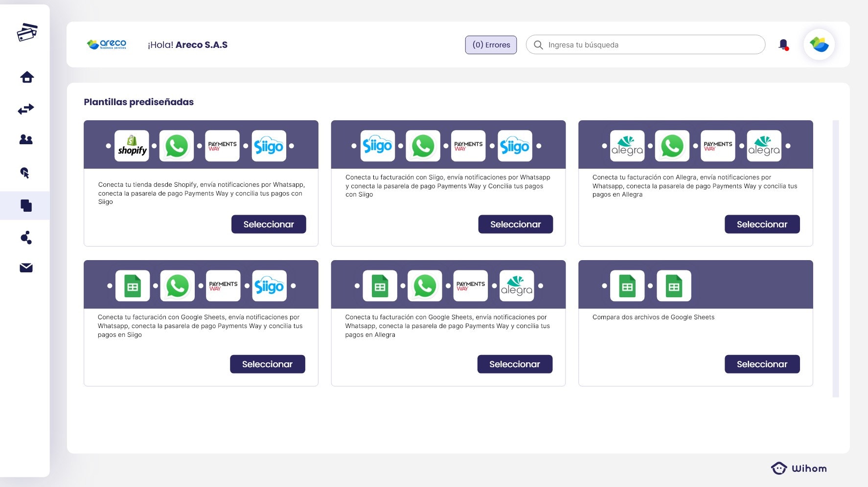868x487 pixels.
Task: Click '¡Hola! Areco S.A.S' greeting
Action: click(187, 44)
